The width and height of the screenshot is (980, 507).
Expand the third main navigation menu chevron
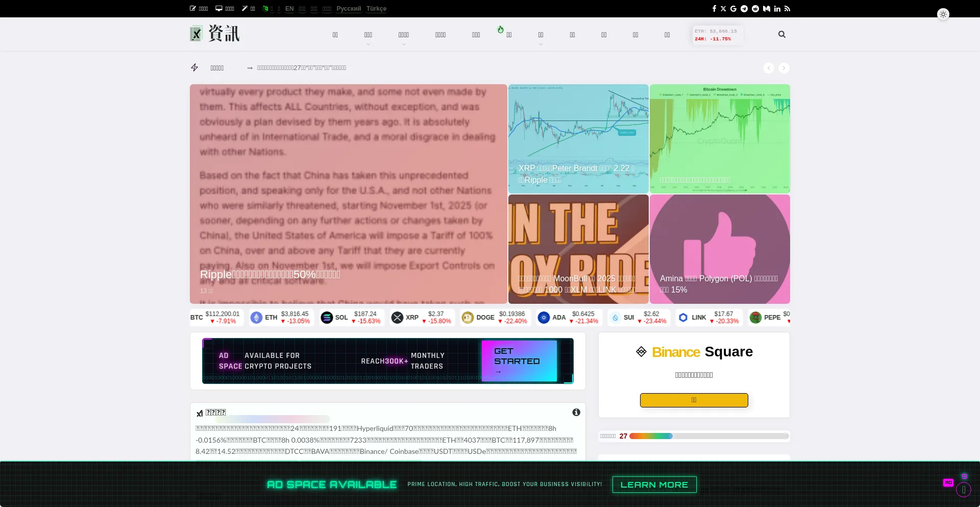pos(404,44)
